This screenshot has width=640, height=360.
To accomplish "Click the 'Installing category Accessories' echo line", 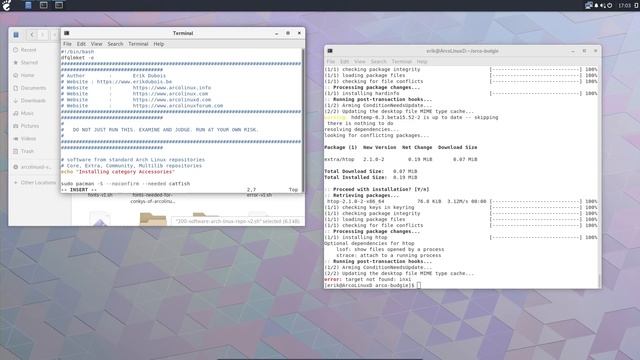I will click(118, 171).
